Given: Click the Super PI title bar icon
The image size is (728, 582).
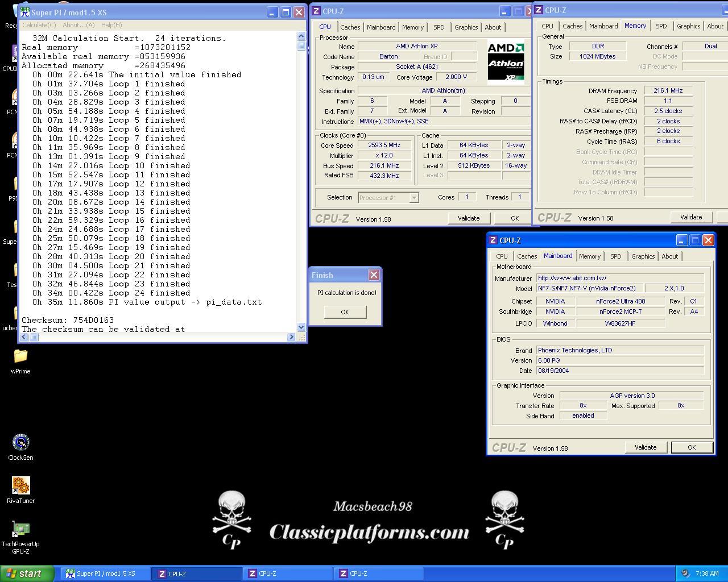Looking at the screenshot, I should [x=25, y=12].
